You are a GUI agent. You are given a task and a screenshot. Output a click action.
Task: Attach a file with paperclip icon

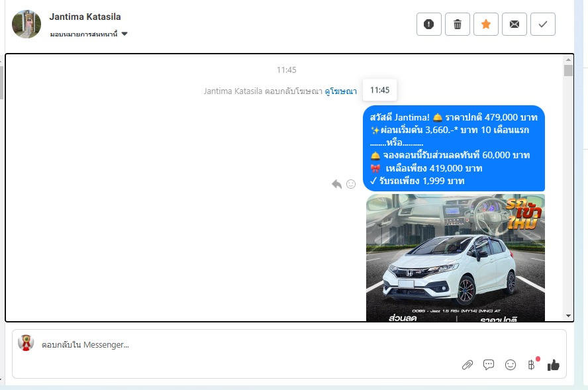[x=467, y=365]
